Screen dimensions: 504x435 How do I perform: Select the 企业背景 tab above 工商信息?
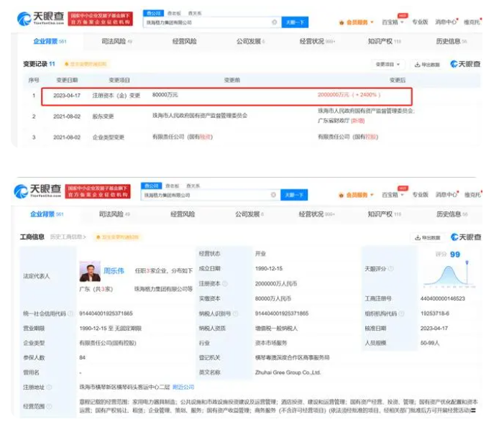coord(47,214)
